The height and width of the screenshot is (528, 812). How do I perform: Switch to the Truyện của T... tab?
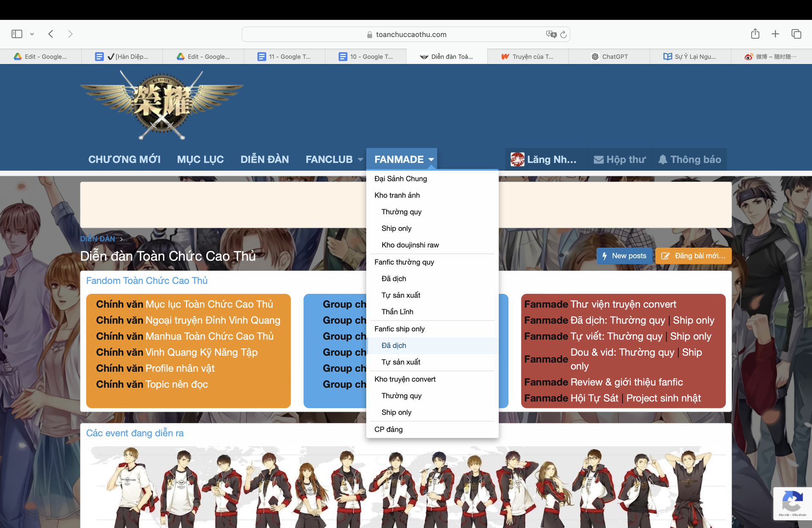tap(528, 57)
